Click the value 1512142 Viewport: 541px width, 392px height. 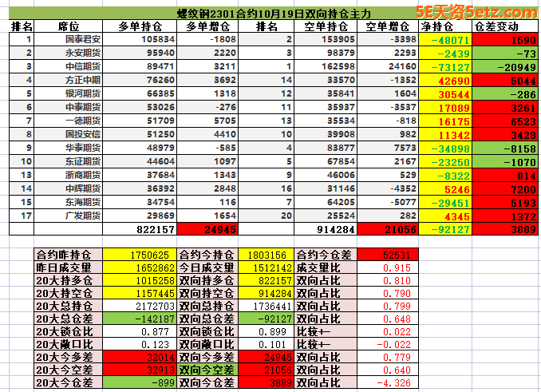coord(266,267)
